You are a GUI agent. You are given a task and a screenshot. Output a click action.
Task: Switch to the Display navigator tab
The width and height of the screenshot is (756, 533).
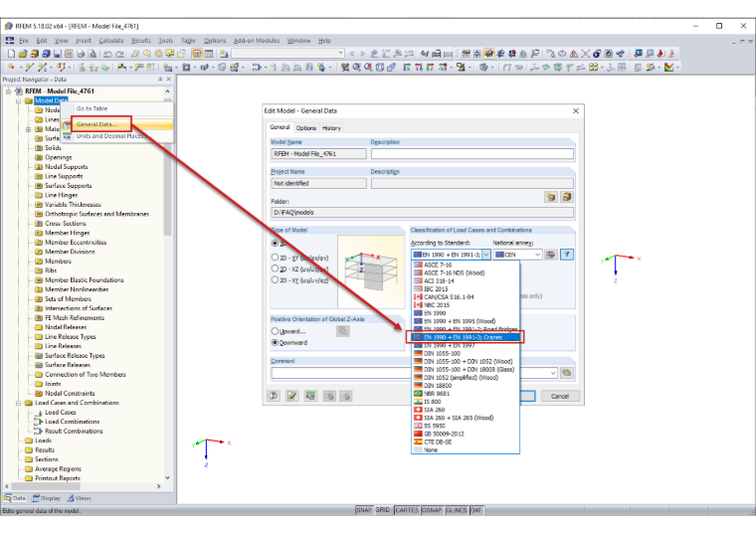pyautogui.click(x=47, y=498)
